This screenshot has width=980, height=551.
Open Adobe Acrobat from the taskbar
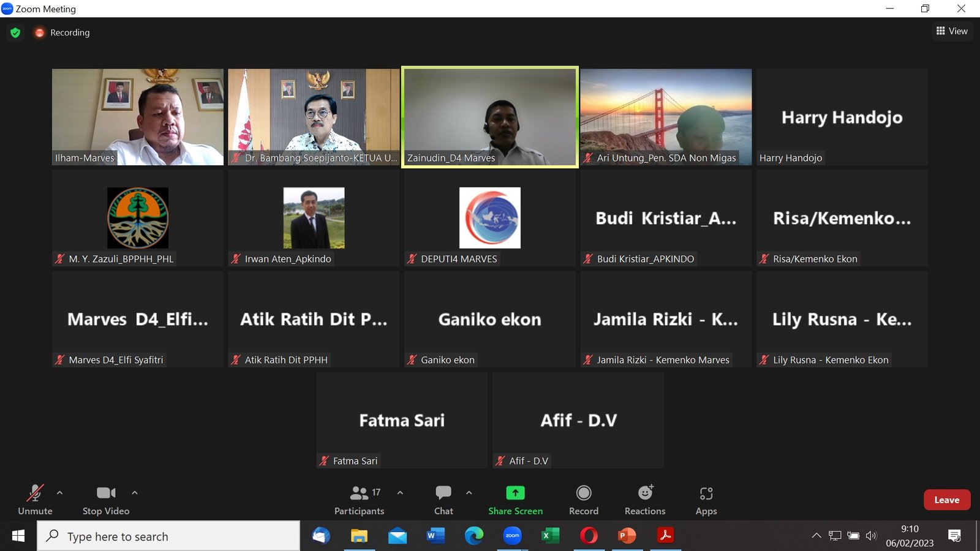665,536
